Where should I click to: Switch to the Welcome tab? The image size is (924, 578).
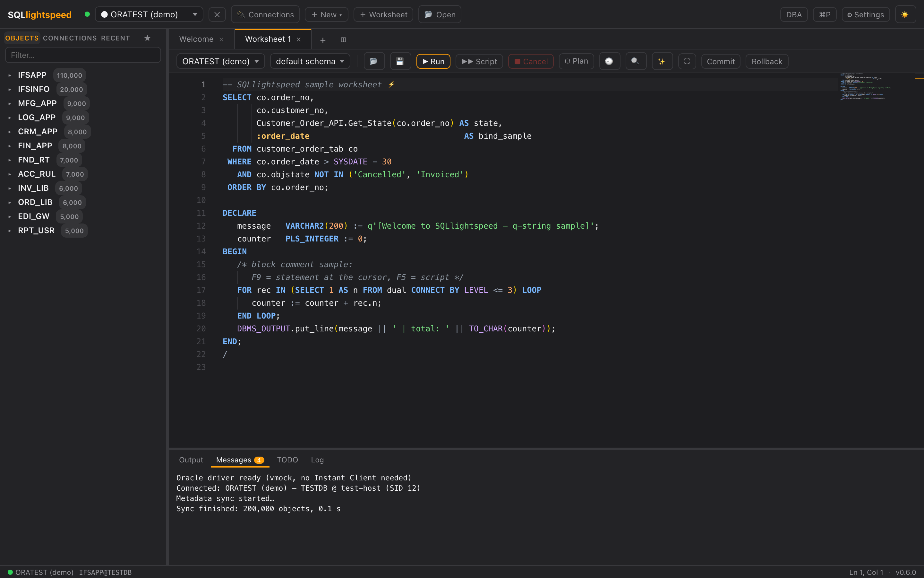tap(196, 39)
